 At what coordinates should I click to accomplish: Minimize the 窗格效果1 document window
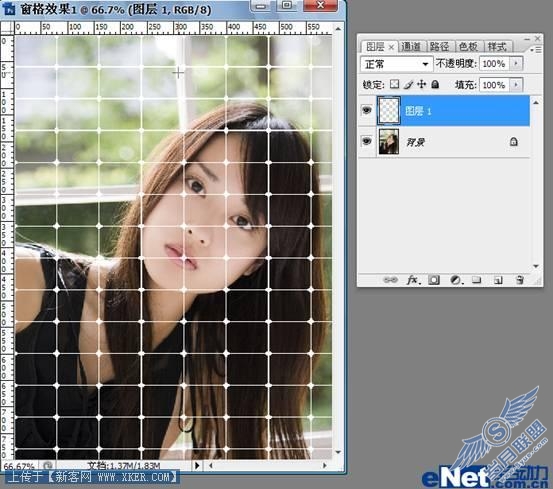click(261, 6)
